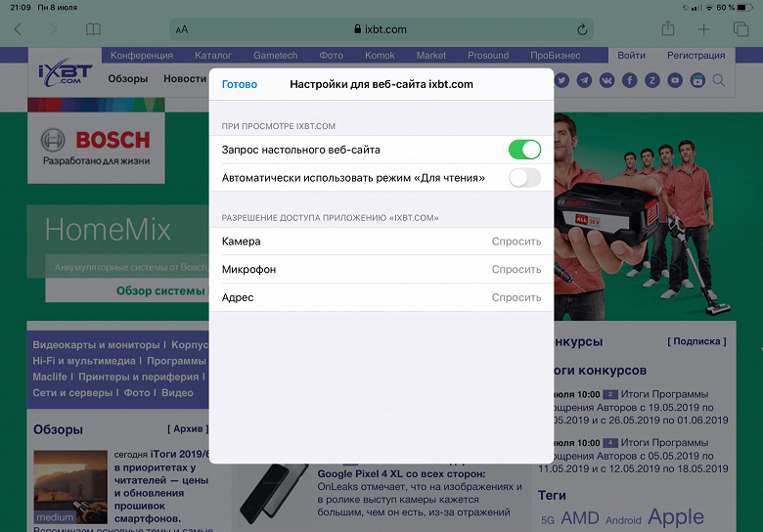Open the Prosound menu item
The width and height of the screenshot is (763, 532).
click(488, 56)
